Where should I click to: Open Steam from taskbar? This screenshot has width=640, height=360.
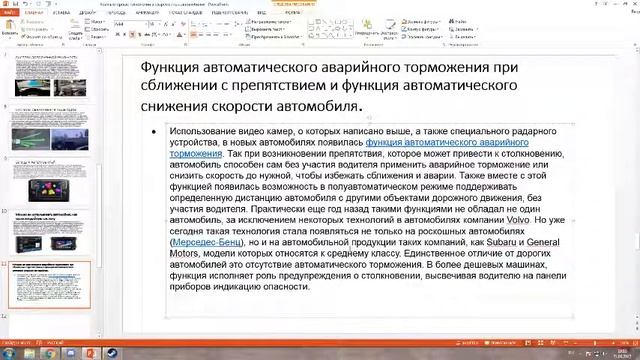click(111, 353)
